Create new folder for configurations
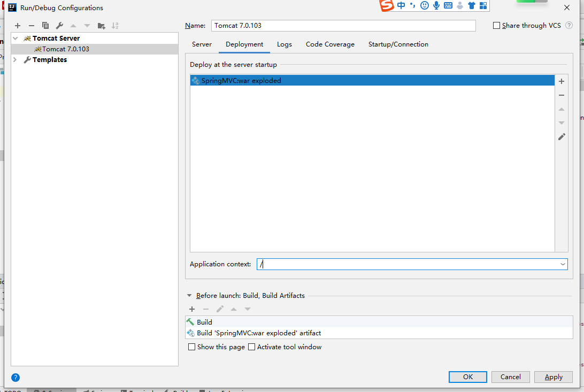The width and height of the screenshot is (584, 392). [x=101, y=26]
